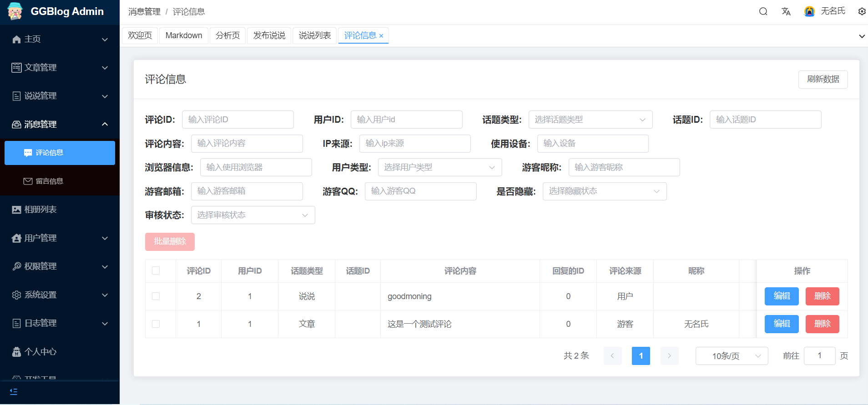This screenshot has width=868, height=405.
Task: Go to next page arrow in pagination
Action: click(669, 356)
